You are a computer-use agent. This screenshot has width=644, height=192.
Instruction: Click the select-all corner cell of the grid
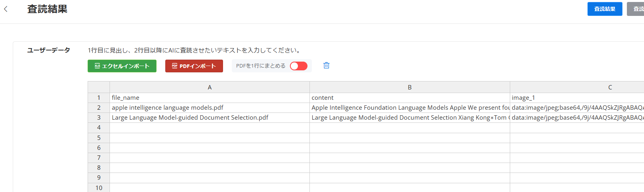[x=99, y=87]
